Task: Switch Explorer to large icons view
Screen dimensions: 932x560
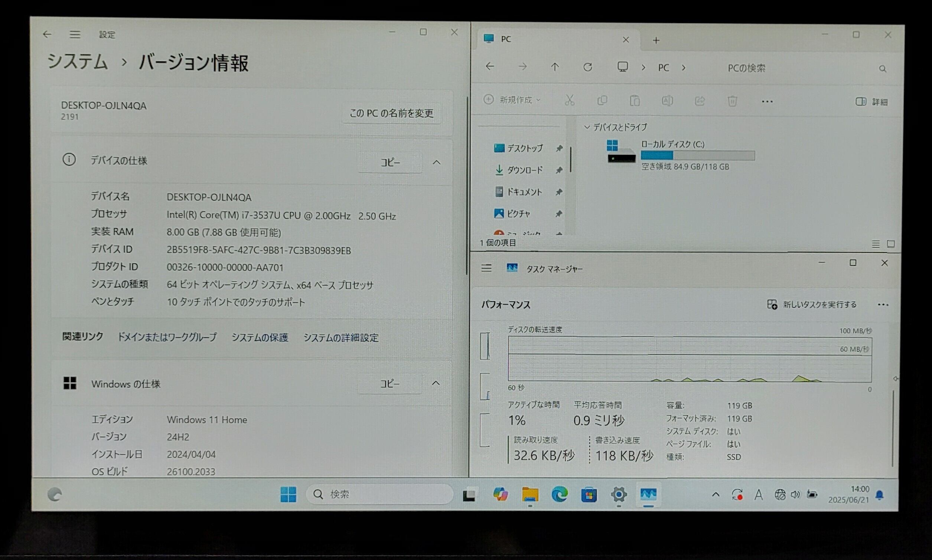Action: click(891, 244)
